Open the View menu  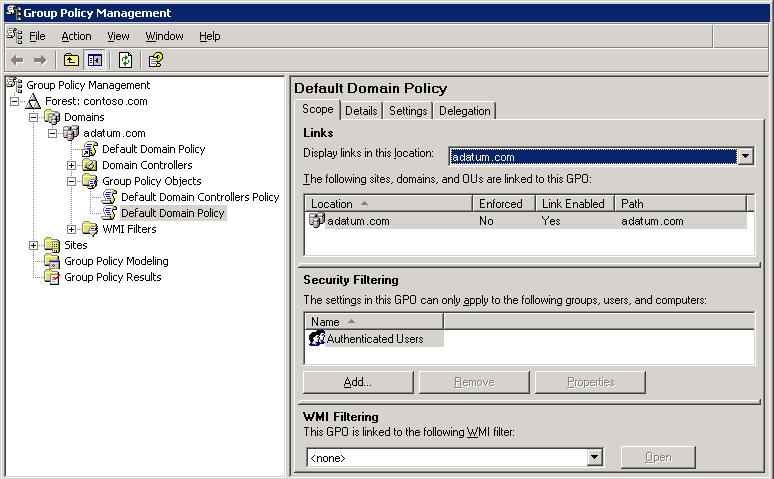click(118, 36)
